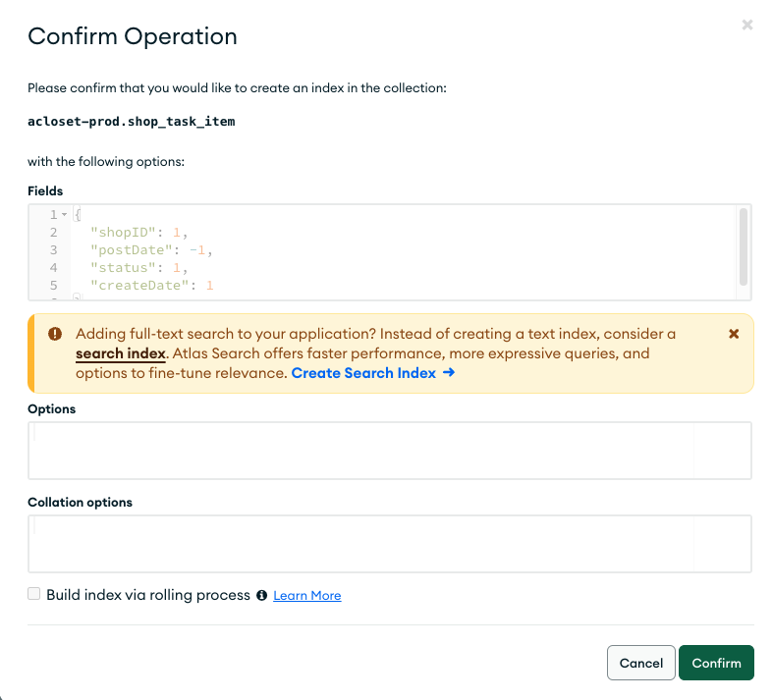The image size is (772, 700).
Task: Enable Build index via rolling process
Action: coord(34,594)
